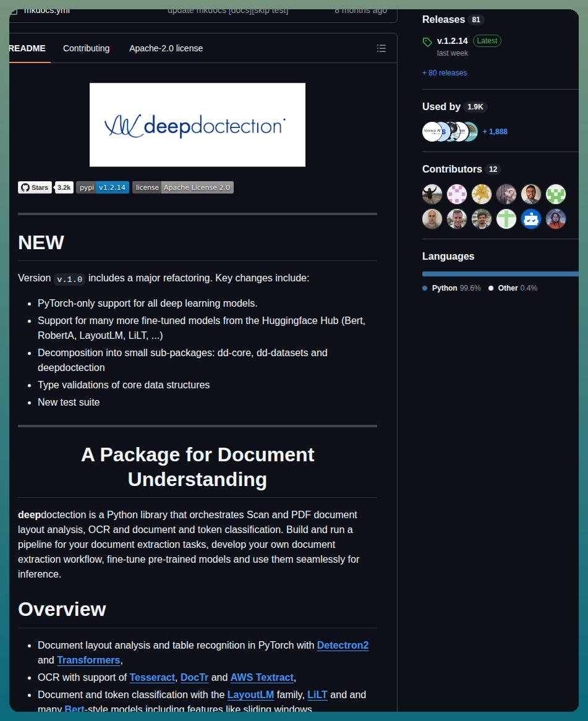Click the "New test suite" bullet
Viewport: 588px width, 721px height.
tap(69, 402)
